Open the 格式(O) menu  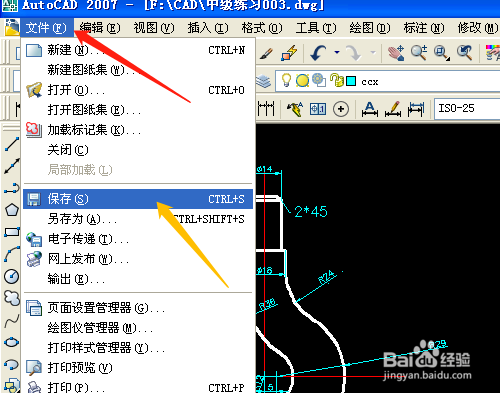(262, 28)
